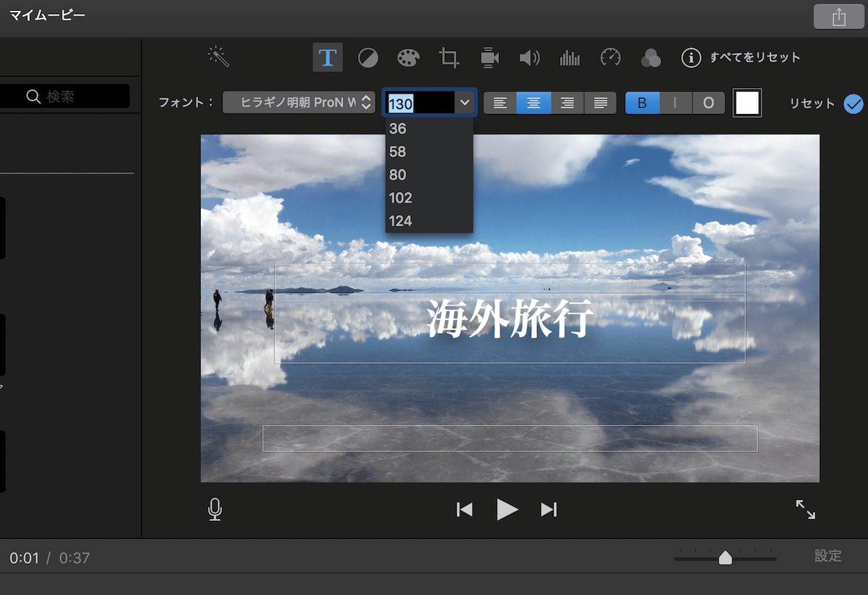Click the empty lower subtitle text box
Image resolution: width=868 pixels, height=595 pixels.
510,438
